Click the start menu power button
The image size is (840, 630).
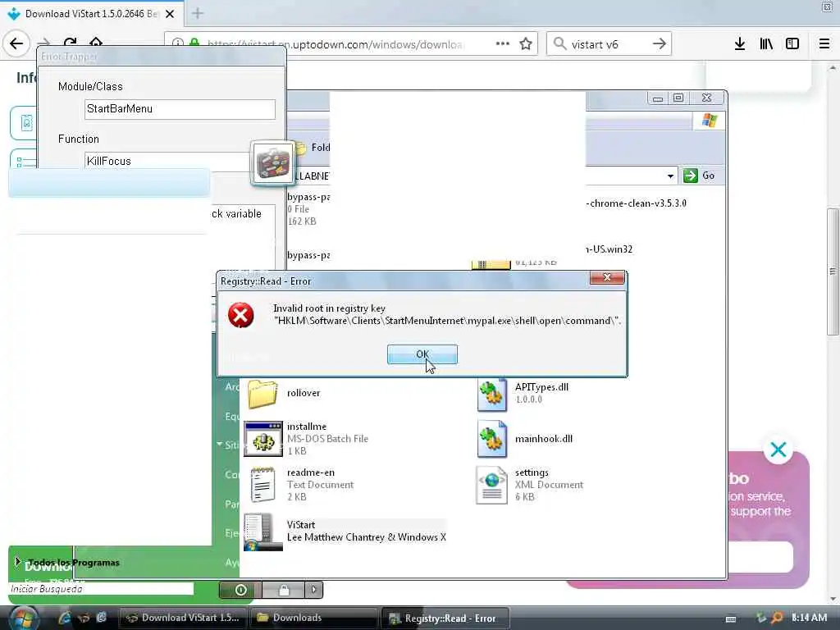click(240, 590)
